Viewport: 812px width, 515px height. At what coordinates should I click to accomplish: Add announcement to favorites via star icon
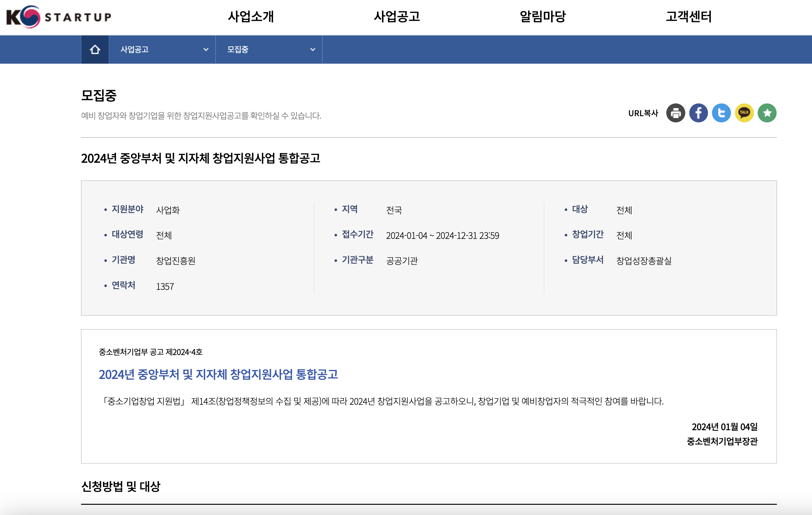tap(767, 113)
